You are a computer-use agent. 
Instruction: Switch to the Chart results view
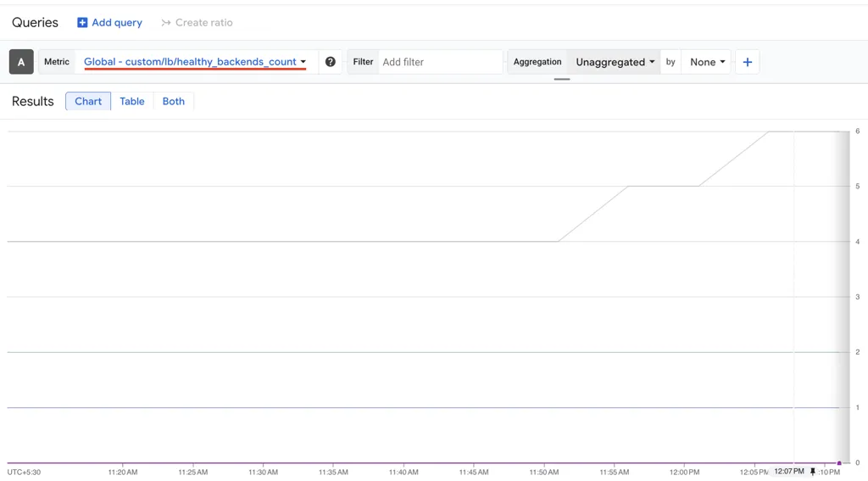tap(88, 101)
